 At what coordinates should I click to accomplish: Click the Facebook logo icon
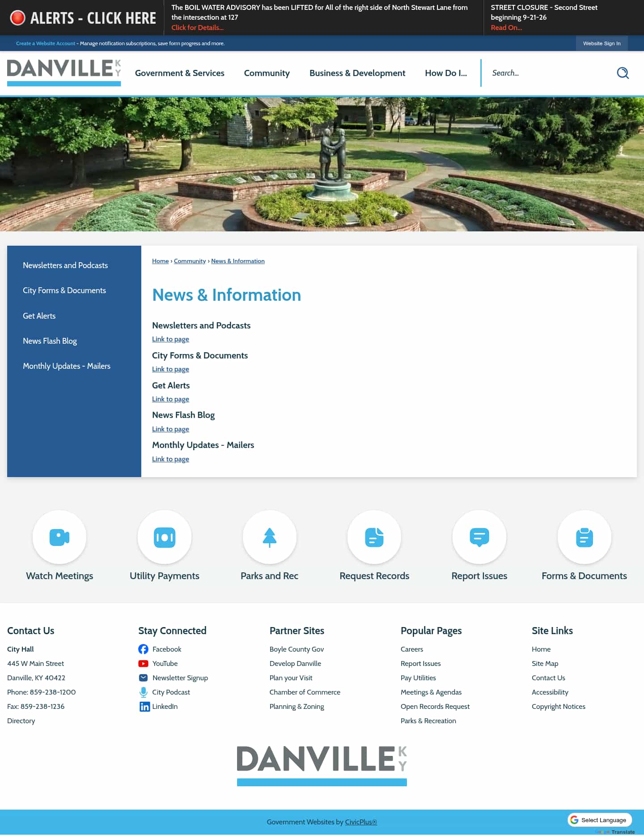click(x=144, y=649)
